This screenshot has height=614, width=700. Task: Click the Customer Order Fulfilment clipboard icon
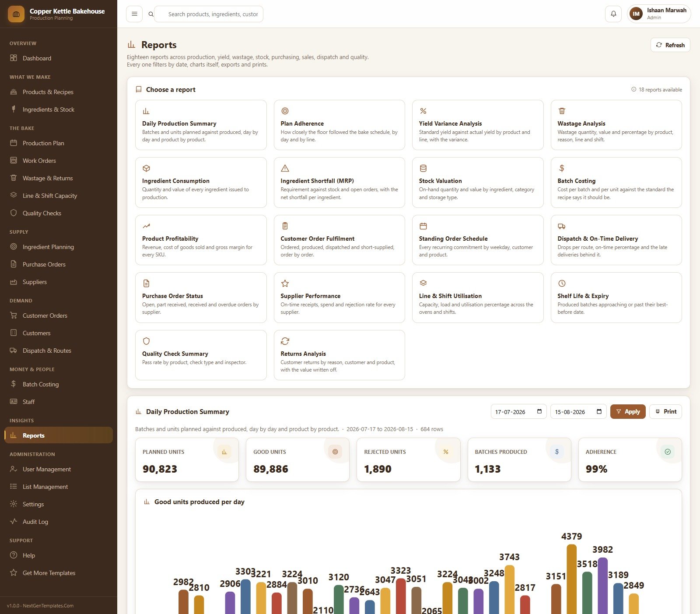(285, 226)
